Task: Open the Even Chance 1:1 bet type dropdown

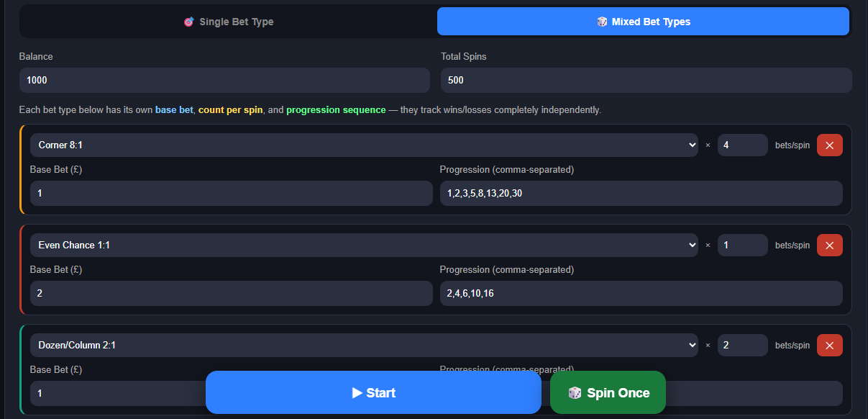Action: 364,245
